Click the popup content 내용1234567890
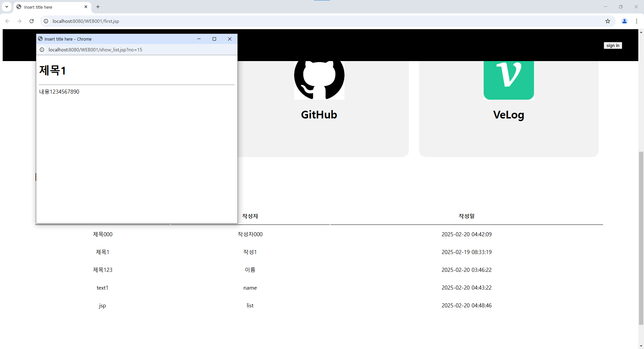644x349 pixels. 59,92
